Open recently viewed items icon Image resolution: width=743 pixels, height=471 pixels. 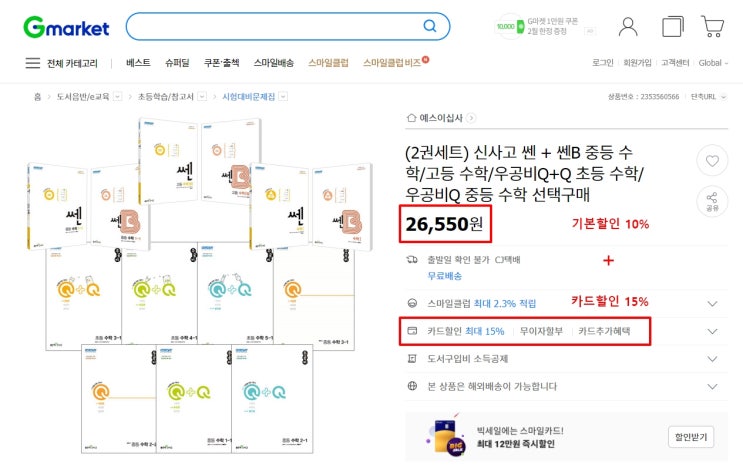[673, 26]
